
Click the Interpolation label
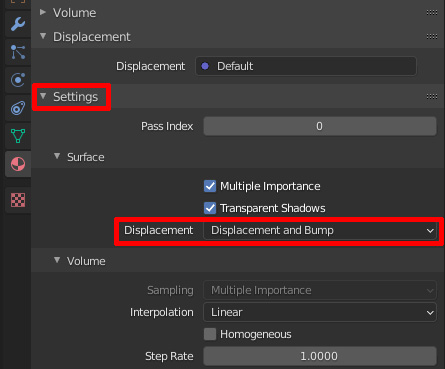pyautogui.click(x=162, y=312)
